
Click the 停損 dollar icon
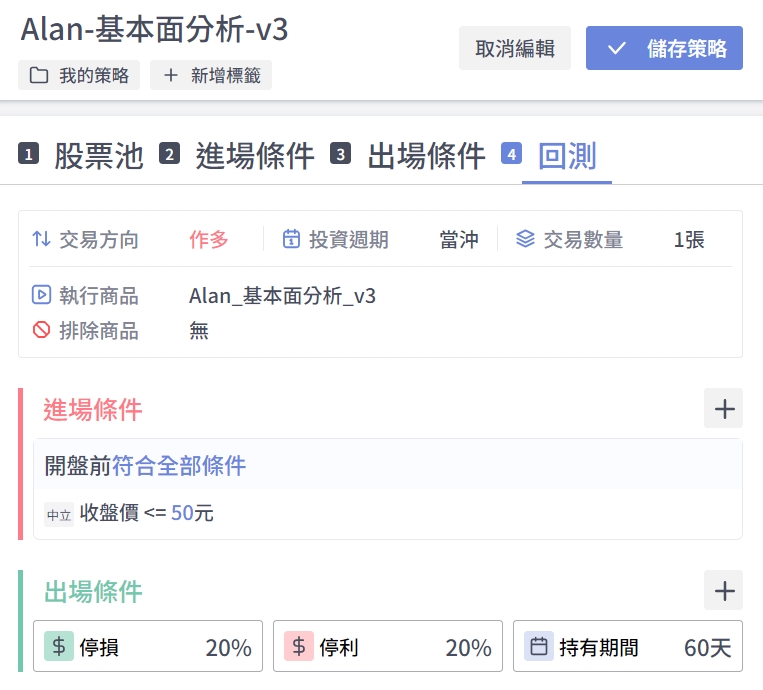(59, 646)
